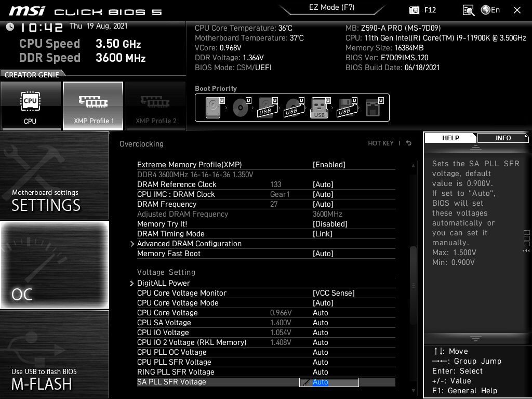Switch to the HELP tab
Image resolution: width=532 pixels, height=399 pixels.
point(450,138)
